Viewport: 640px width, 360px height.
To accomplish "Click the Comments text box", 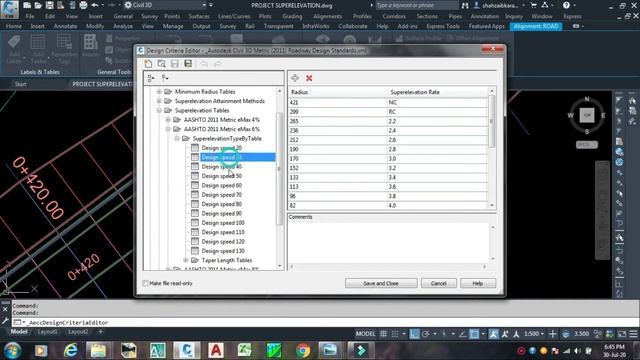I will [389, 242].
